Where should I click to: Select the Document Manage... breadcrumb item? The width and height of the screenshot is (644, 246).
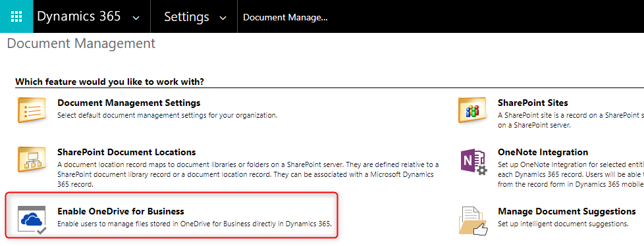click(x=285, y=17)
